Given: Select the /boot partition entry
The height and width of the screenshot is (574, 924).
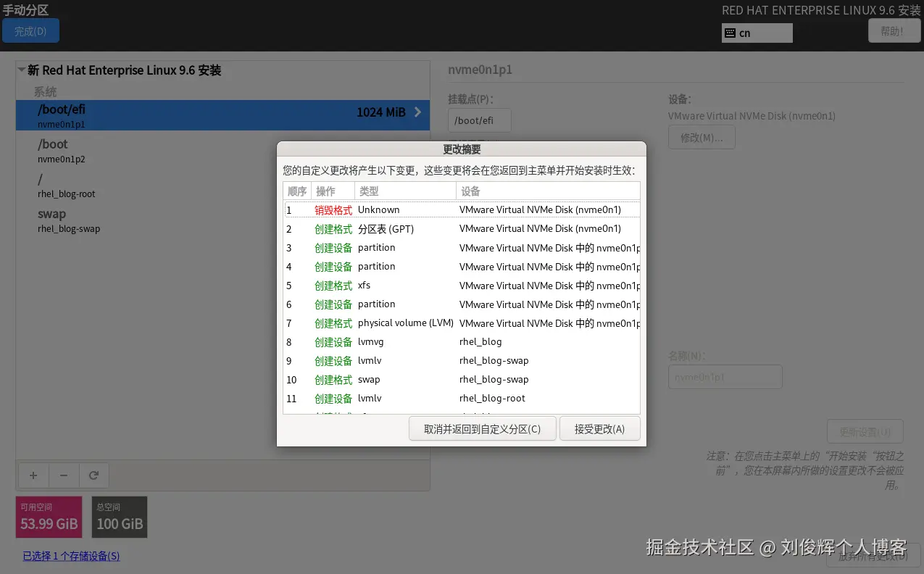Looking at the screenshot, I should pos(223,151).
